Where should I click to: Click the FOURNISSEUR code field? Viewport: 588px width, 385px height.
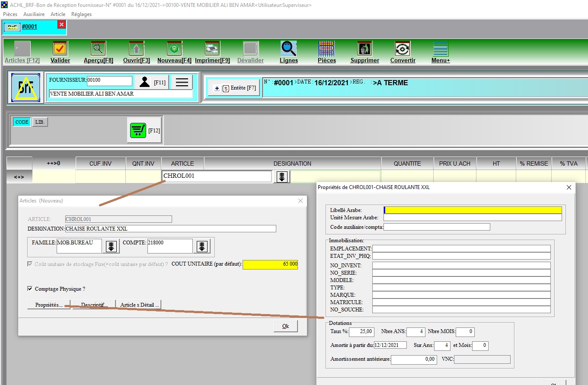109,81
